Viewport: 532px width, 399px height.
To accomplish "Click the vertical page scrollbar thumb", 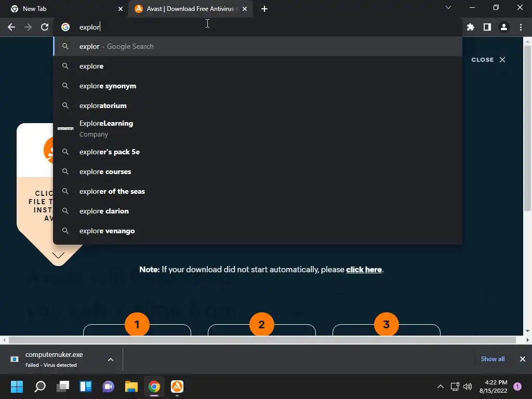I will 527,128.
